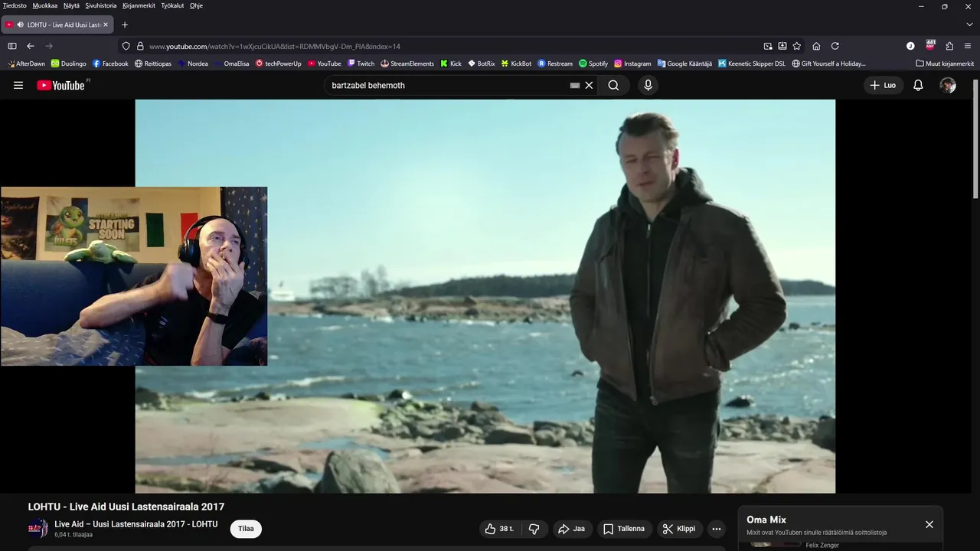Open the Kick bookmark

pos(451,64)
